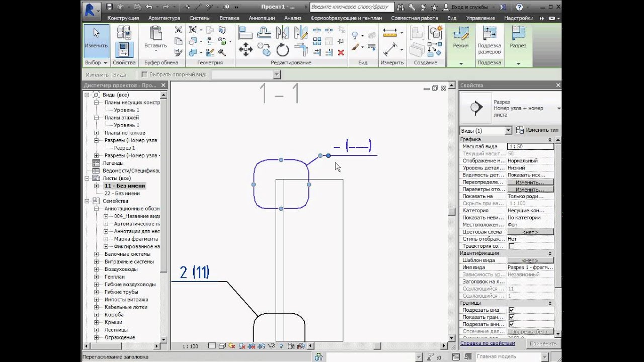Click the Применить button
The image size is (644, 362).
point(543,343)
